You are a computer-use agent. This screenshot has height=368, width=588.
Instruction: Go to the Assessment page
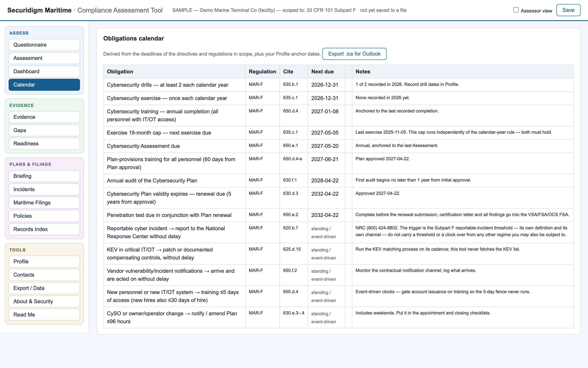(44, 58)
